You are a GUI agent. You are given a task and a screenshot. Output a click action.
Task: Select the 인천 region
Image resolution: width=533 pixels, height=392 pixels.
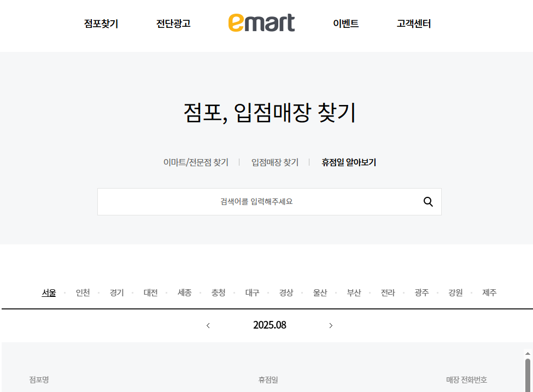point(83,292)
